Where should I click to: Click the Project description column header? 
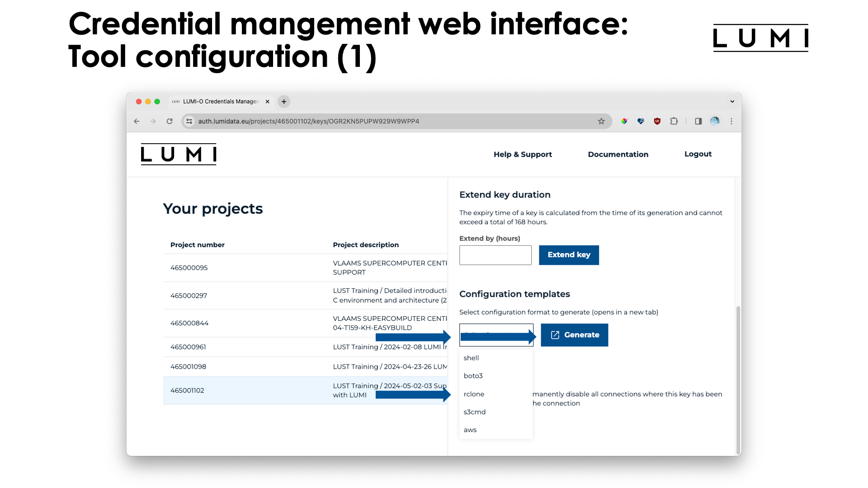366,245
